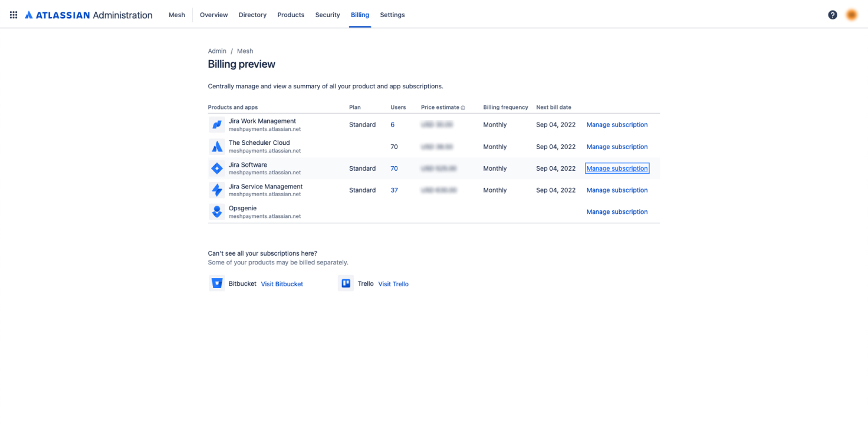Screen dimensions: 868x443
Task: Switch to the Overview tab
Action: 213,15
